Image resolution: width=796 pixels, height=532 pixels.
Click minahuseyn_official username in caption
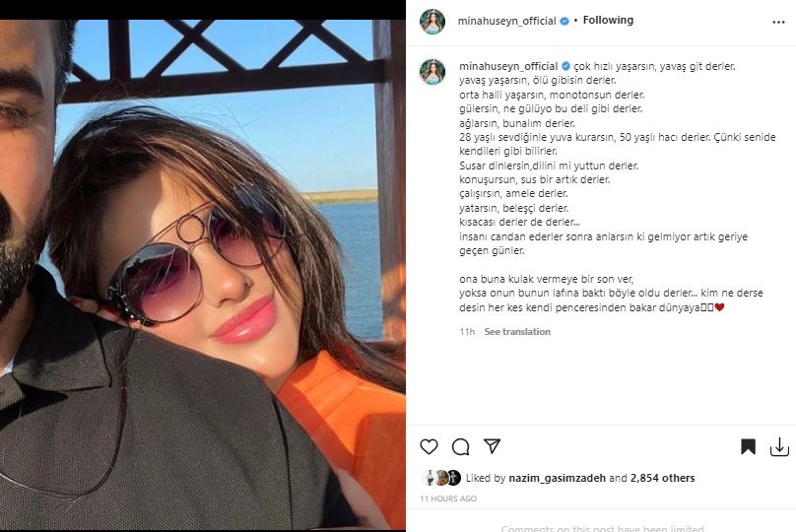point(508,66)
